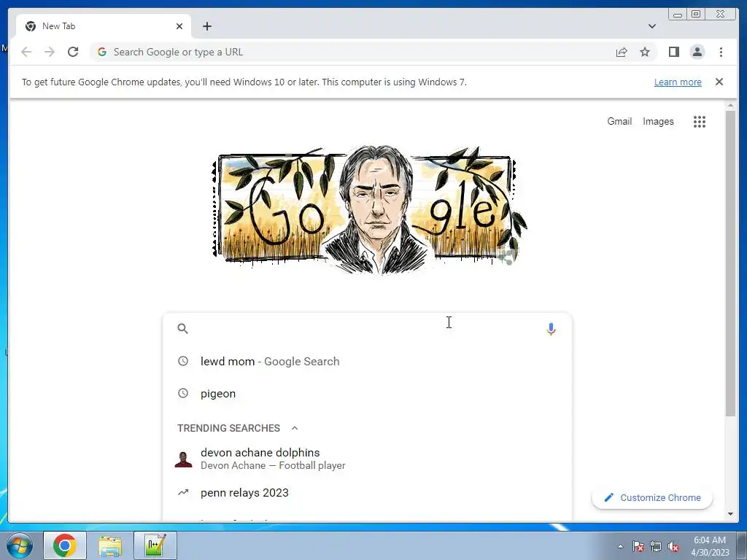The height and width of the screenshot is (560, 747).
Task: Click the page vertical scrollbar
Action: click(730, 262)
